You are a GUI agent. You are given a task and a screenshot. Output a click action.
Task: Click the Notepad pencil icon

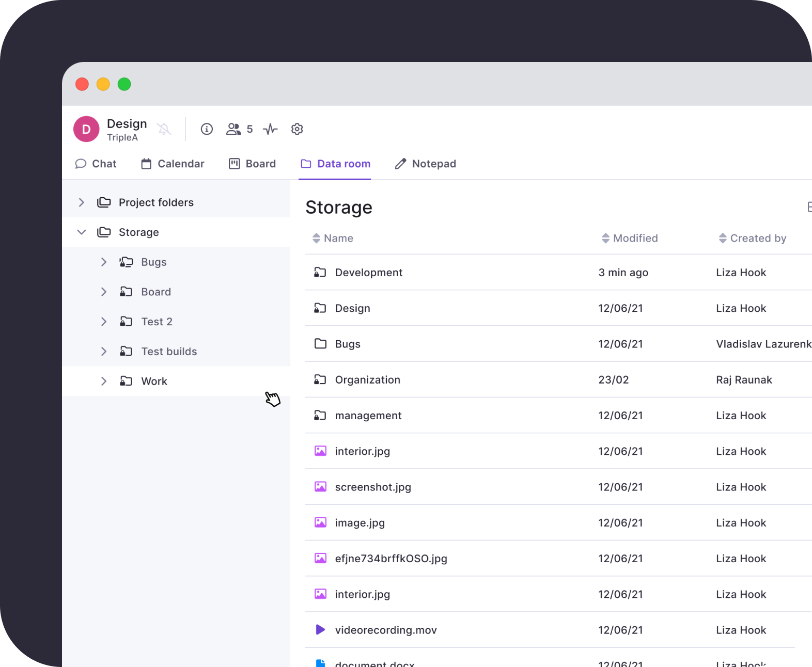[x=400, y=164]
